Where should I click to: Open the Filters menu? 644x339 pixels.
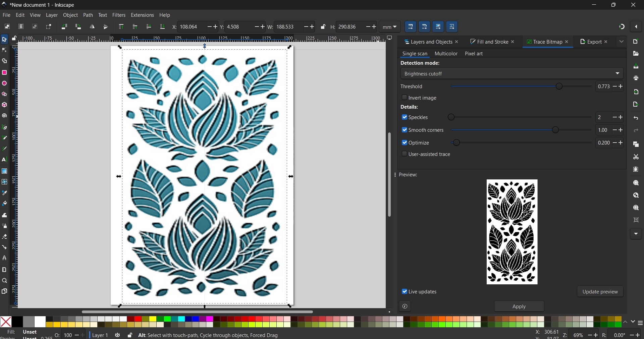119,15
